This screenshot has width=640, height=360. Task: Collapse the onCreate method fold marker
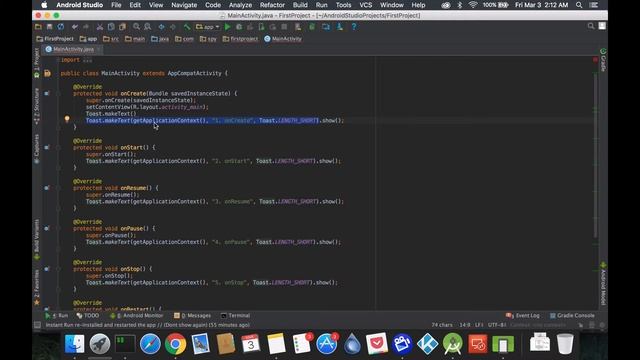coord(58,93)
